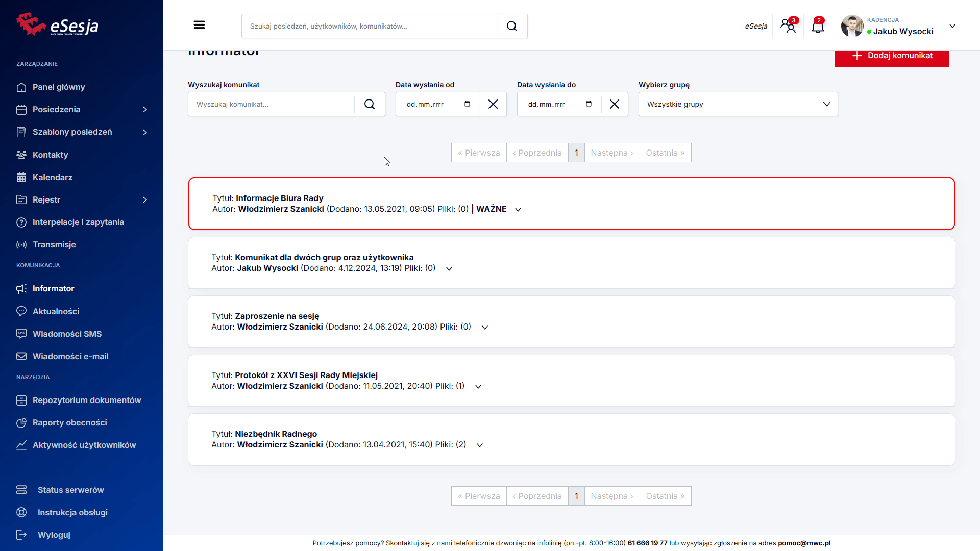
Task: Click the Repozytorium dokumentów icon
Action: click(x=21, y=400)
